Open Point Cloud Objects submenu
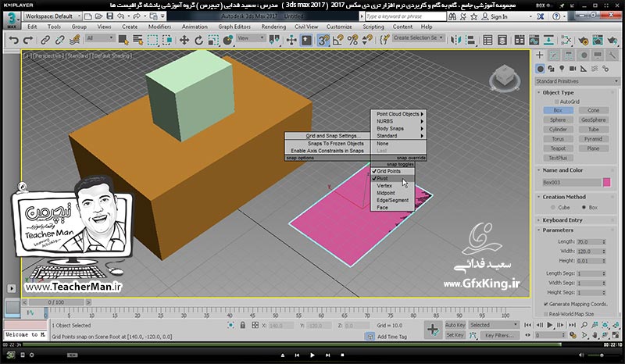This screenshot has width=625, height=364. pos(398,114)
